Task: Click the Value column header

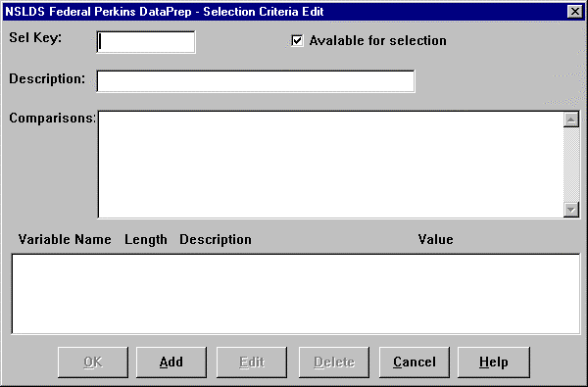Action: click(436, 239)
